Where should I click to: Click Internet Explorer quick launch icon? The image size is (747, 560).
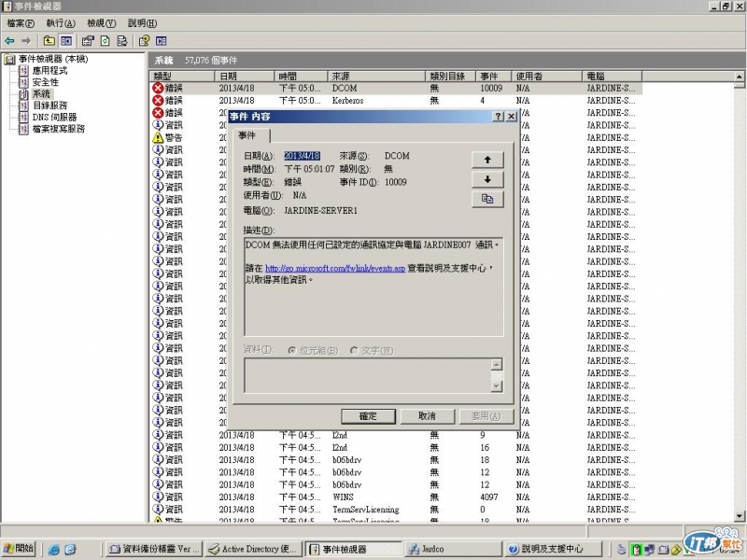click(x=53, y=550)
